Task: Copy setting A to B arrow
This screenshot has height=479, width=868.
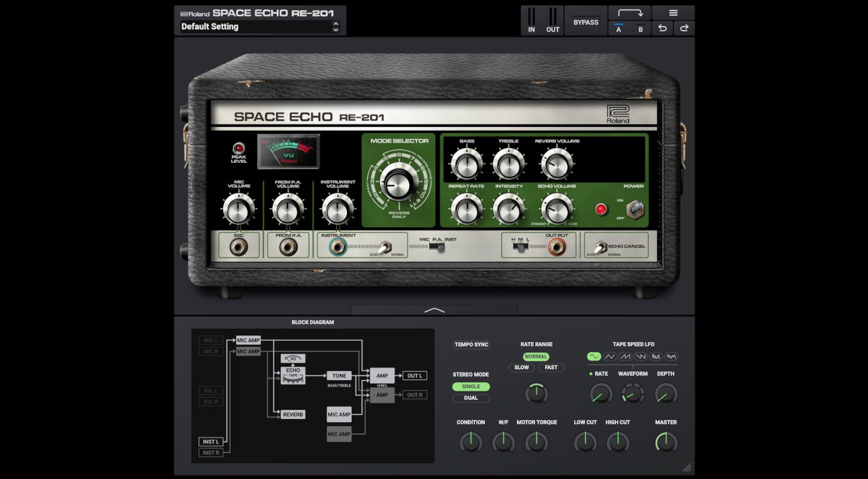Action: (x=630, y=13)
